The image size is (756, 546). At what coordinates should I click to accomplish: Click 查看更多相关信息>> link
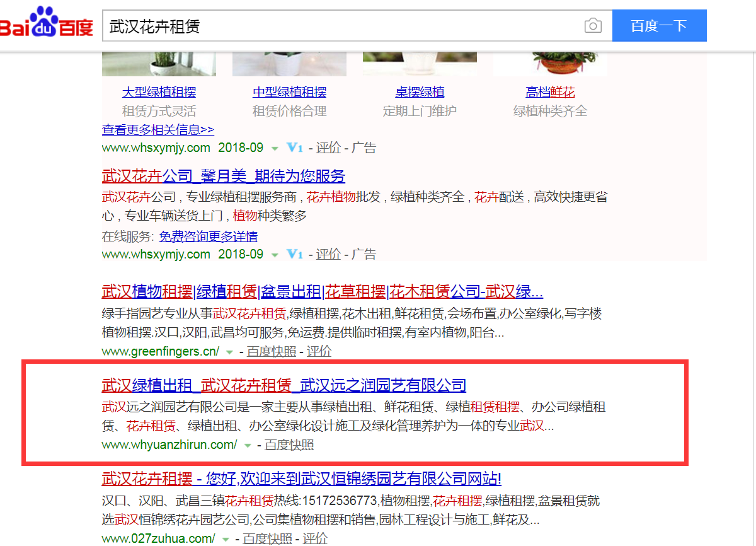pyautogui.click(x=158, y=130)
